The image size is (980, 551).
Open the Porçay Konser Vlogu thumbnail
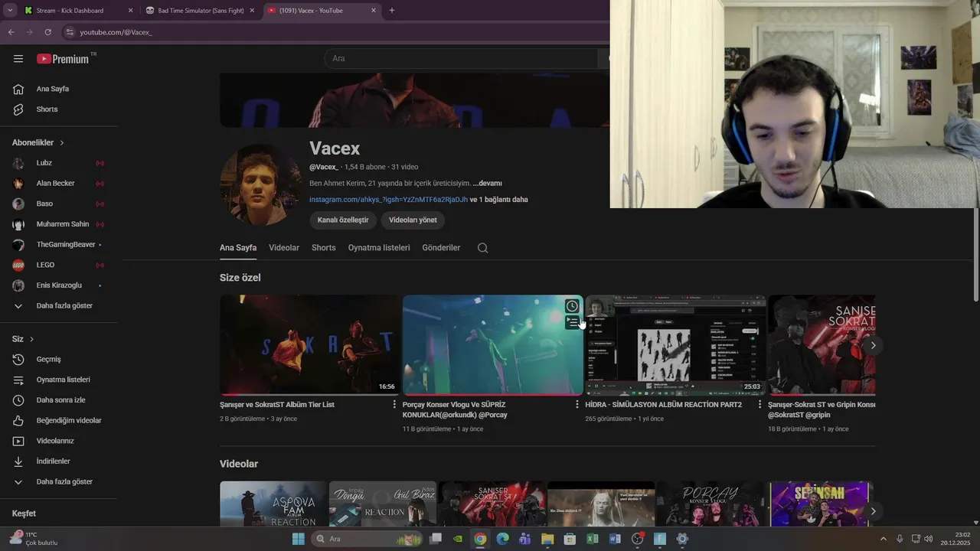tap(492, 345)
